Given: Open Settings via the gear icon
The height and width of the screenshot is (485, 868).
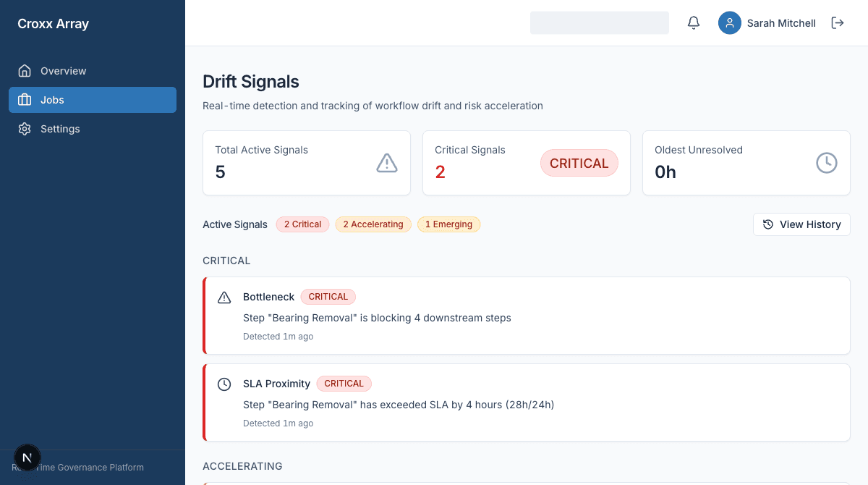Looking at the screenshot, I should coord(25,128).
